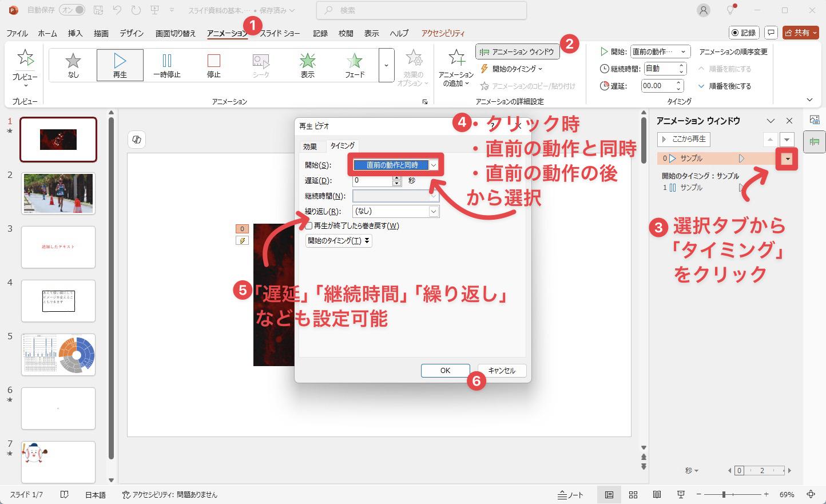The image size is (826, 504).
Task: Click the Save icon in title bar
Action: 98,10
